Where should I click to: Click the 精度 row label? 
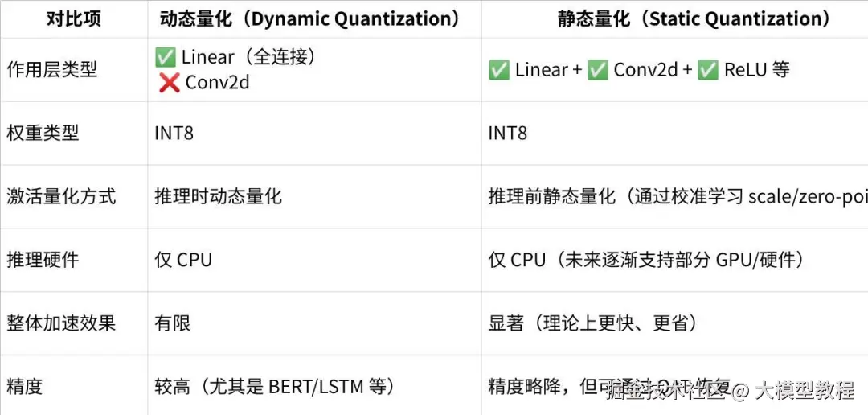(24, 387)
